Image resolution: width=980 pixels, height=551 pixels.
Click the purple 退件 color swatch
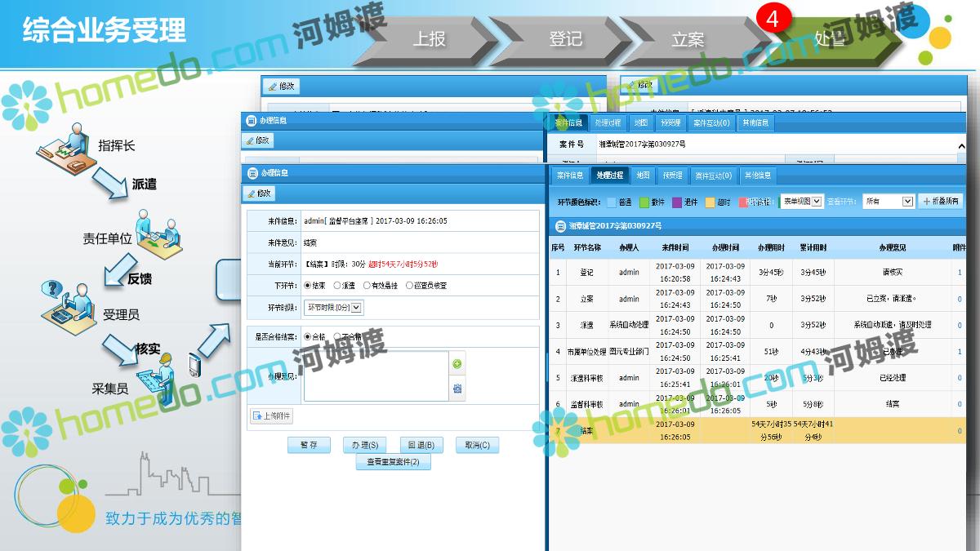coord(677,202)
